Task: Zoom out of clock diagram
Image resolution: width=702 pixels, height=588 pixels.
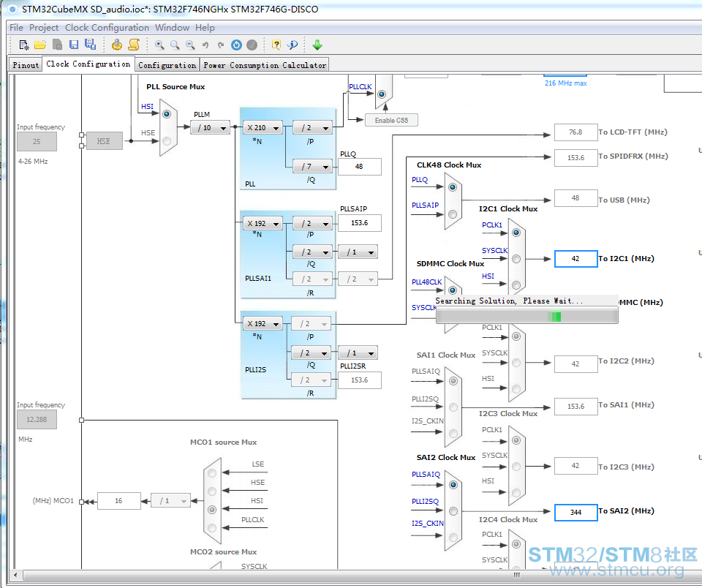Action: click(x=190, y=45)
